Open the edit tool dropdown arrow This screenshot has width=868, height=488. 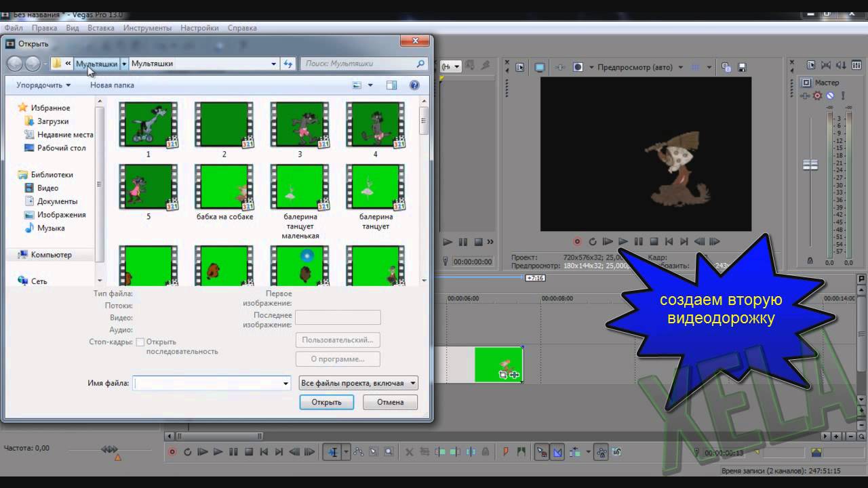click(346, 452)
